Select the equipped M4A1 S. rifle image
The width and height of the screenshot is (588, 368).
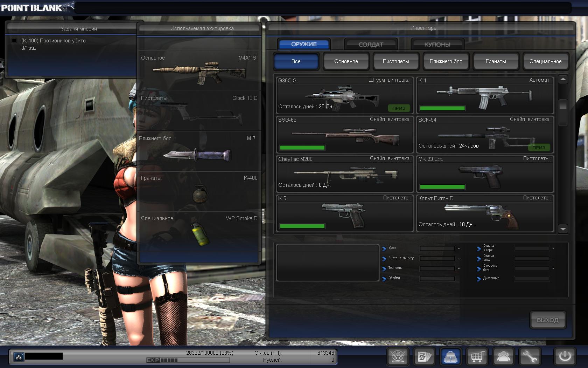pos(199,73)
